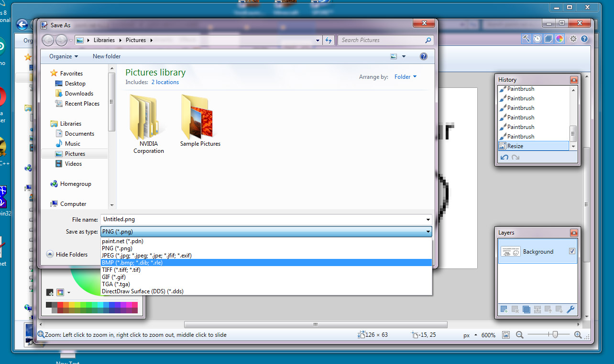Toggle Background layer visibility checkbox

[x=572, y=251]
